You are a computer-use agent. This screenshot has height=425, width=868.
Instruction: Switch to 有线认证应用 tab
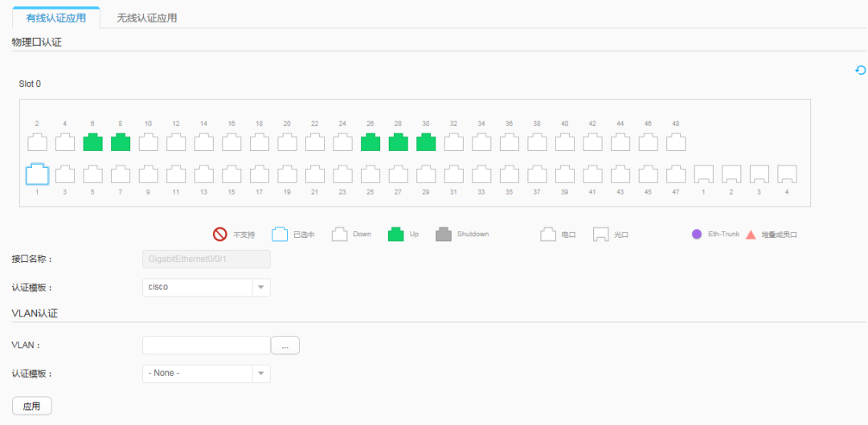pos(56,18)
